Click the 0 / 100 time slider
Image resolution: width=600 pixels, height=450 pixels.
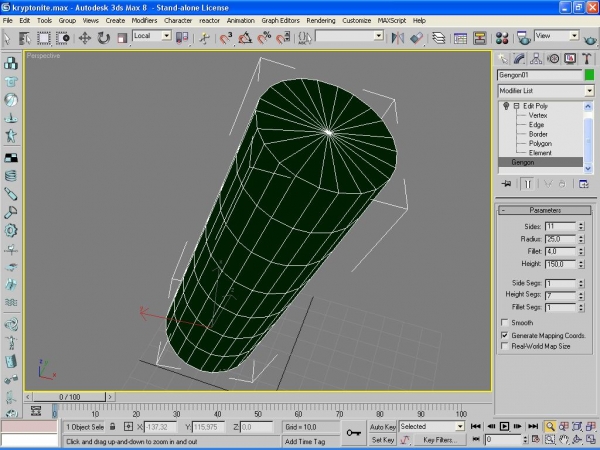(69, 397)
